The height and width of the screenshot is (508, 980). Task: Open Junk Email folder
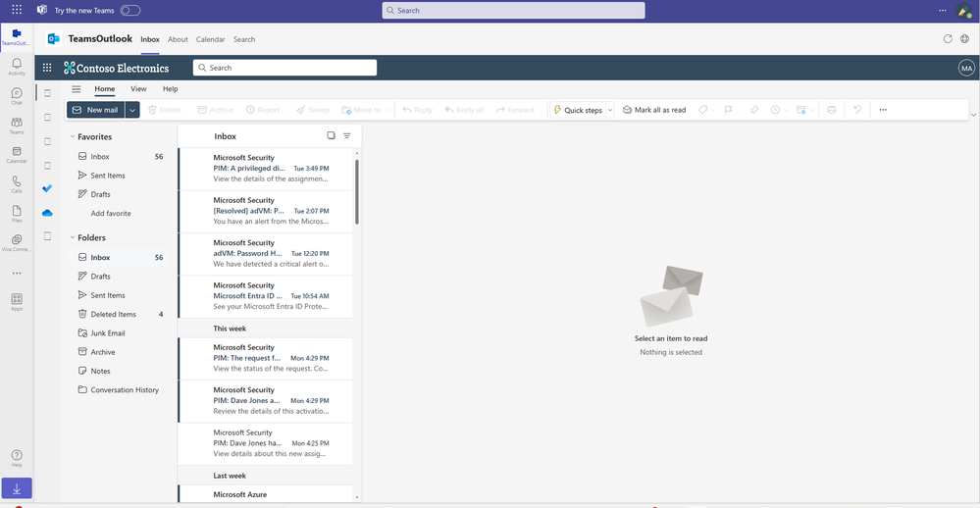[x=120, y=333]
